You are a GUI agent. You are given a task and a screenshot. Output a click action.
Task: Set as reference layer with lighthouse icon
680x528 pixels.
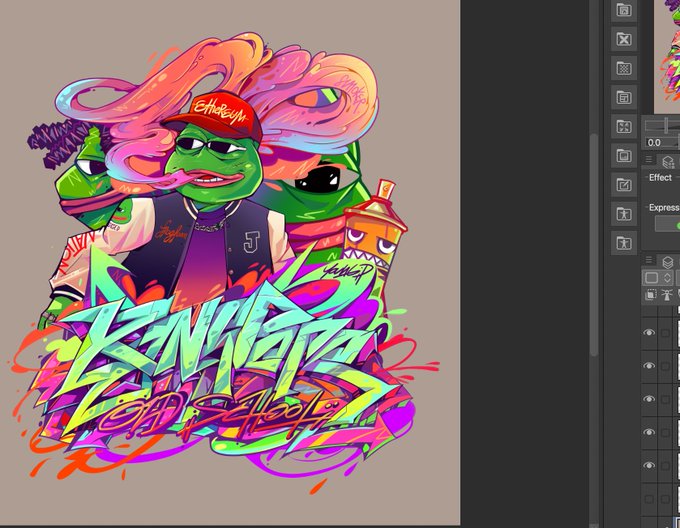[667, 295]
